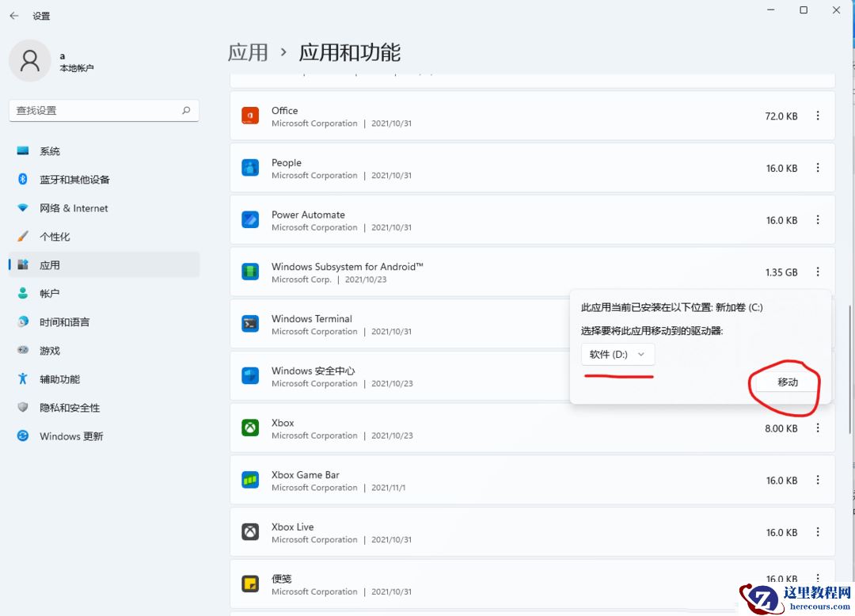The width and height of the screenshot is (855, 616).
Task: Click the back arrow at top left
Action: coord(14,14)
